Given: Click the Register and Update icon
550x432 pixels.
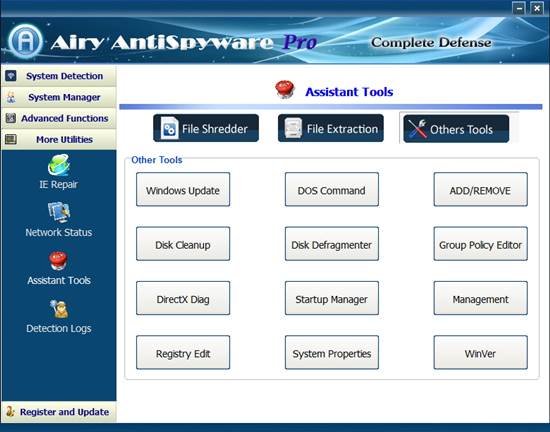Looking at the screenshot, I should point(10,412).
